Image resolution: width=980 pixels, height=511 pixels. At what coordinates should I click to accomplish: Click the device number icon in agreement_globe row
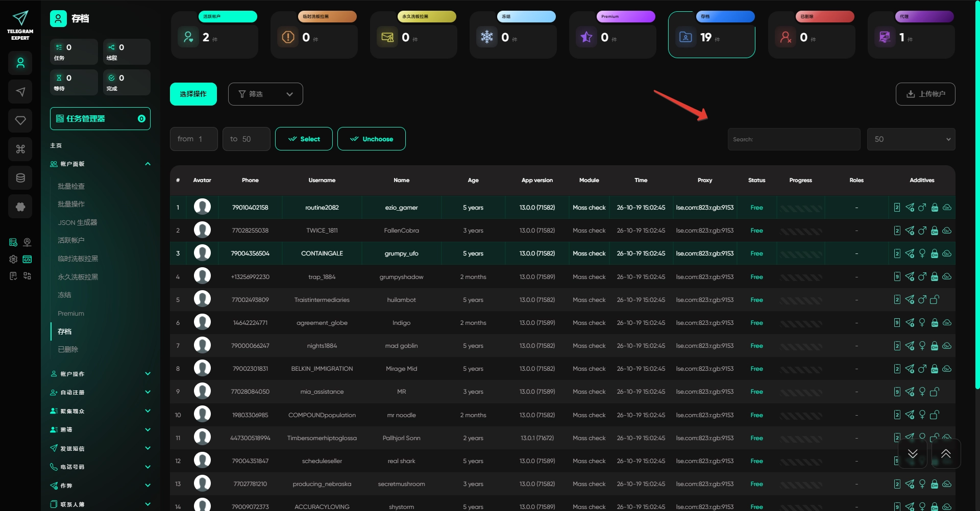(x=897, y=323)
